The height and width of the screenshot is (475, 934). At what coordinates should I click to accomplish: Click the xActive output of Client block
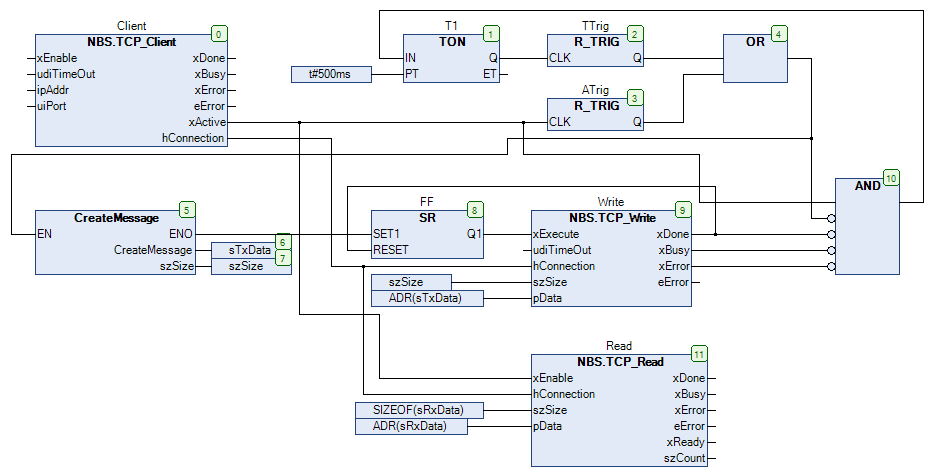206,122
